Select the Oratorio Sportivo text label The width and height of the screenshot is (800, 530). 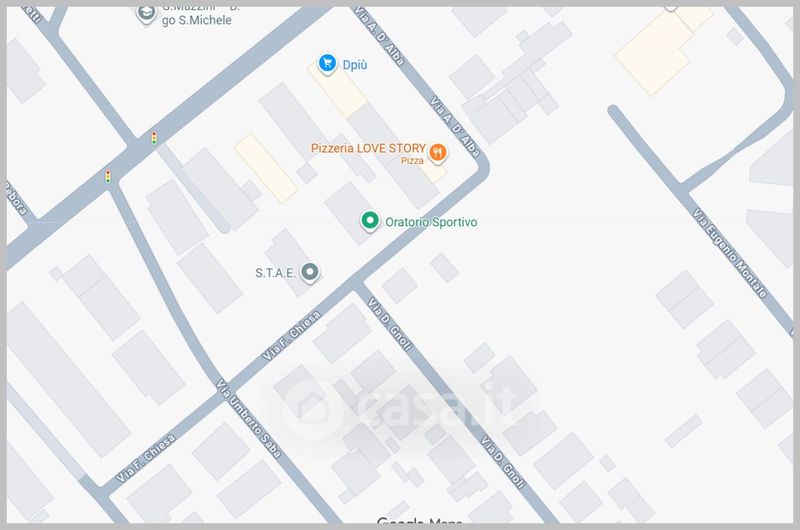pyautogui.click(x=431, y=222)
